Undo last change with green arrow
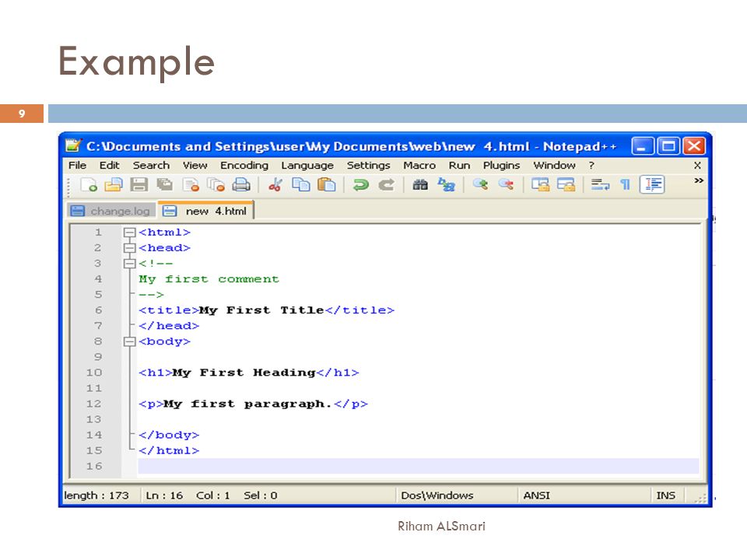The width and height of the screenshot is (747, 560). (360, 185)
